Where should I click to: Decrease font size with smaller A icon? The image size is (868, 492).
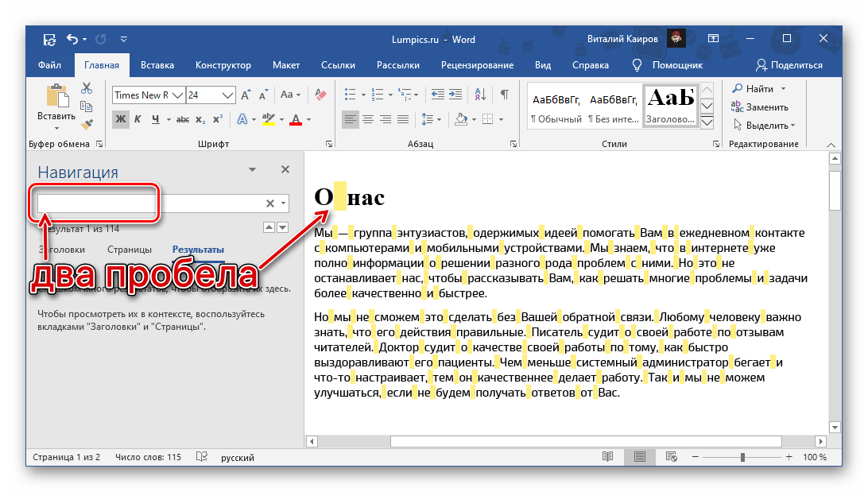pos(263,95)
